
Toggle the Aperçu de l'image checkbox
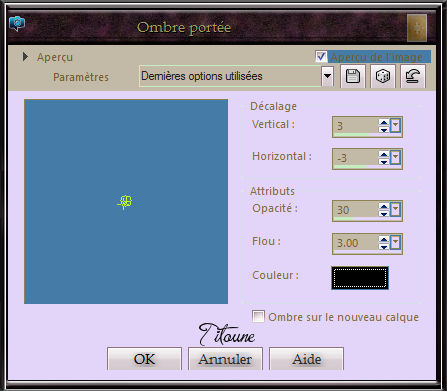pos(321,56)
